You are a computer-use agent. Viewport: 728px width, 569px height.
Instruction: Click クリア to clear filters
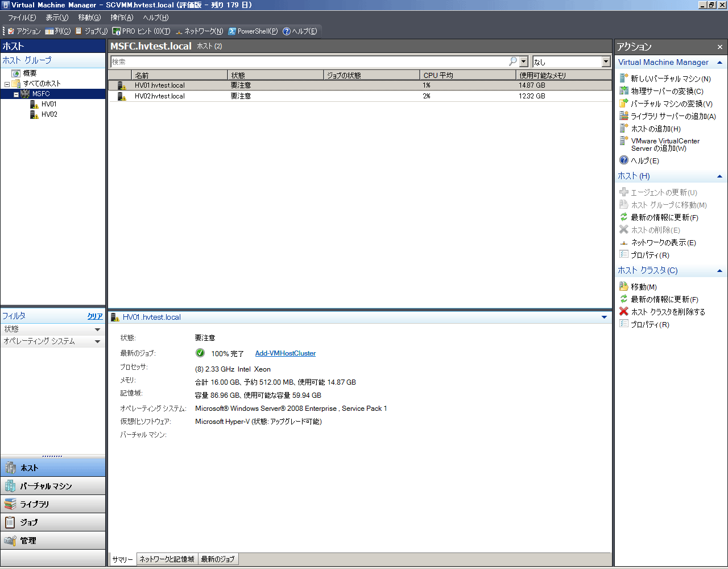click(x=95, y=316)
